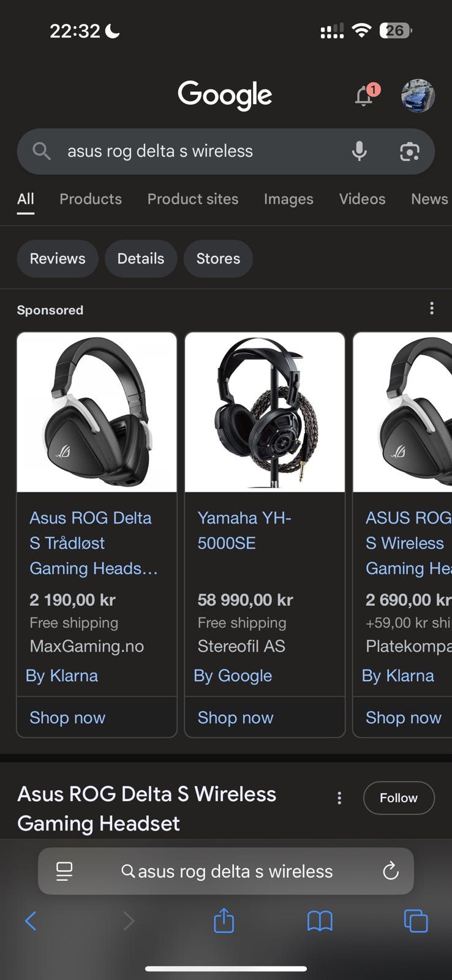
Task: Open three-dot menu beside Asus ROG heading
Action: (x=339, y=797)
